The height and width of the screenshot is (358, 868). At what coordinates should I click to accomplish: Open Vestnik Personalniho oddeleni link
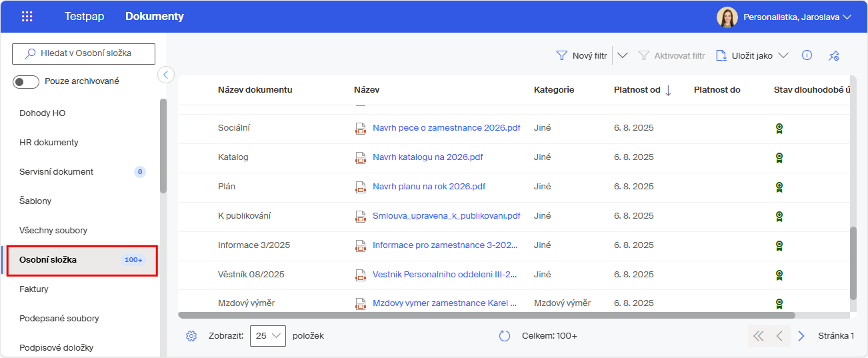tap(445, 275)
